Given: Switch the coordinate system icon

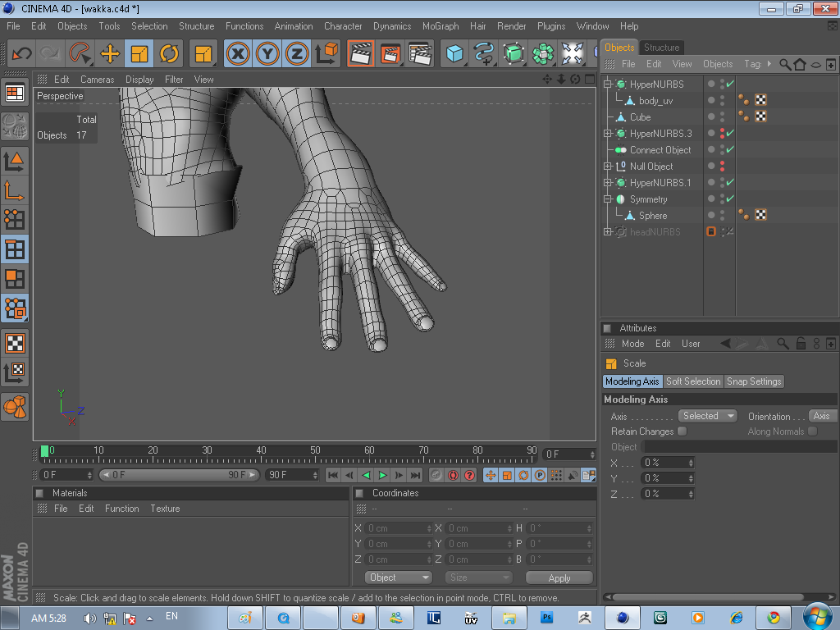Looking at the screenshot, I should pos(326,53).
